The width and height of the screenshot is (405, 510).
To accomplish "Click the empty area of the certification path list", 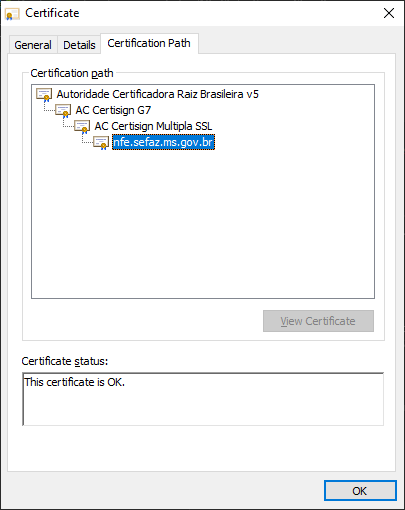I will coord(203,223).
